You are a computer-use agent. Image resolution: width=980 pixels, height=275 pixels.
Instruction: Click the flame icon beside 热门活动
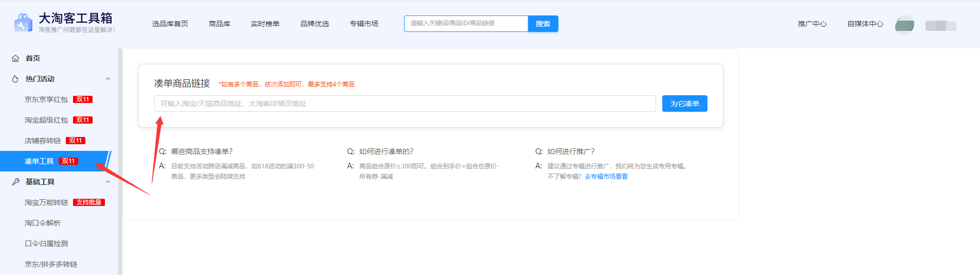tap(15, 79)
